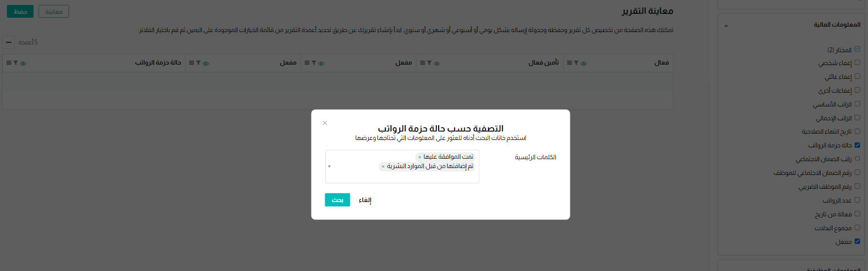Open filter icon of تأمين فعال column

[x=429, y=63]
